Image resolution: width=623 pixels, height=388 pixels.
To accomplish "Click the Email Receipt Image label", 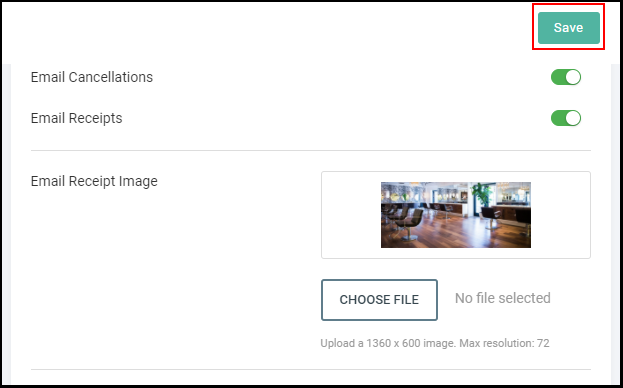I will coord(94,181).
